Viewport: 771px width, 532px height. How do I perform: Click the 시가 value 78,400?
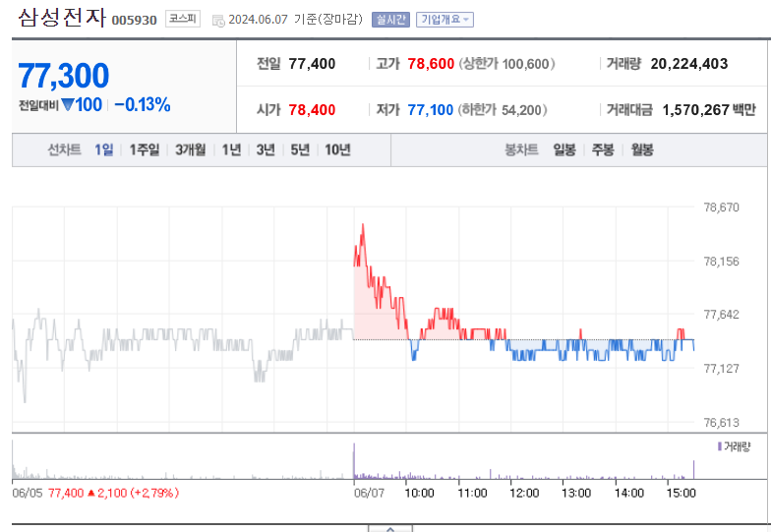pos(312,110)
